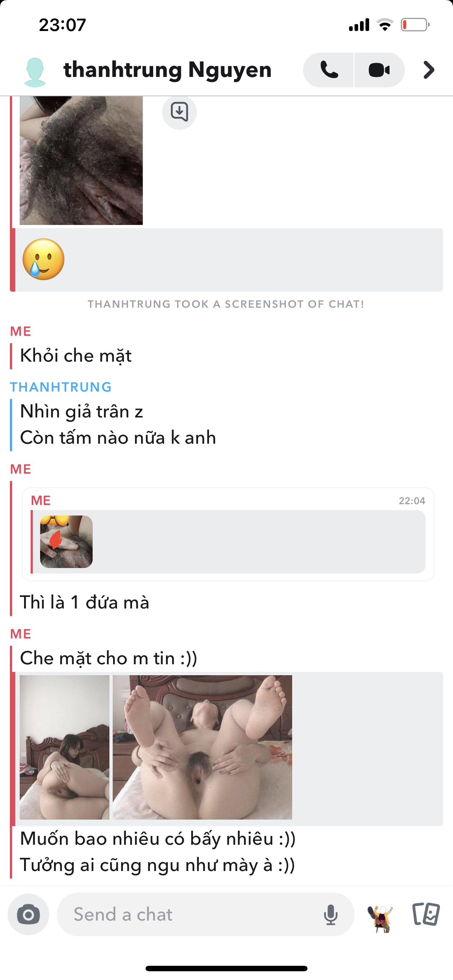Start a voice call with thanhtrung Nguyen
The image size is (453, 980).
coord(329,70)
